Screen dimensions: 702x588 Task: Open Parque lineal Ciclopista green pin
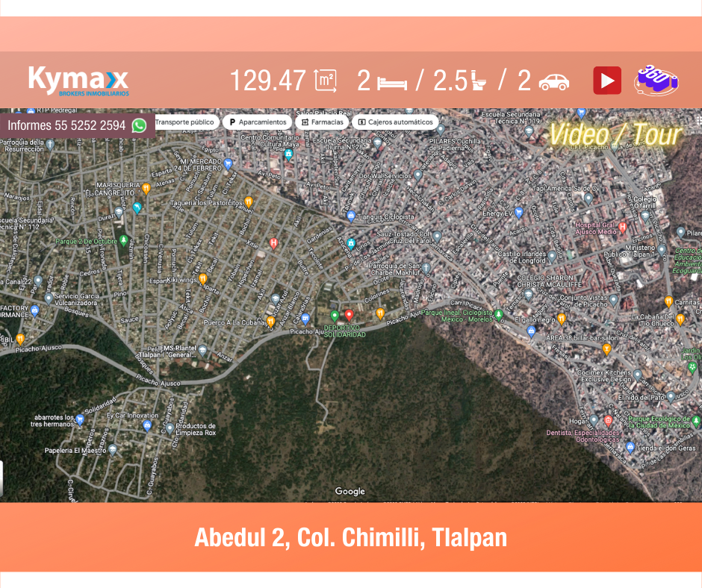(x=498, y=315)
